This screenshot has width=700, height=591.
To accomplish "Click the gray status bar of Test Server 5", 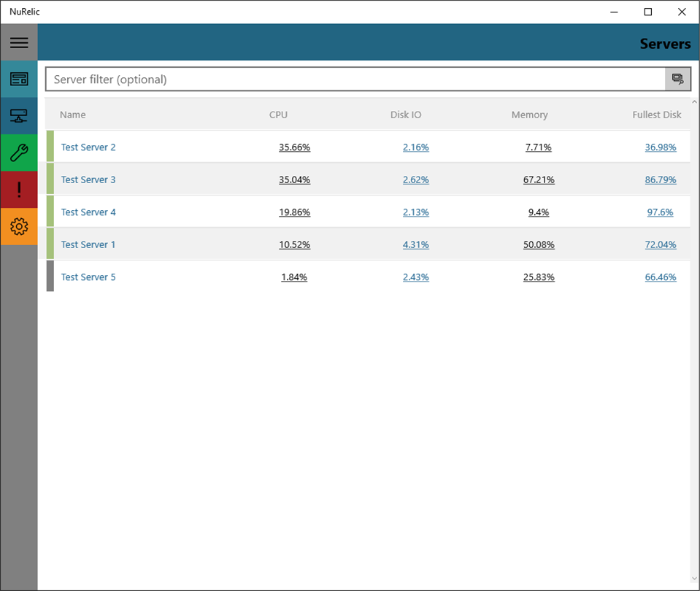I will point(50,277).
